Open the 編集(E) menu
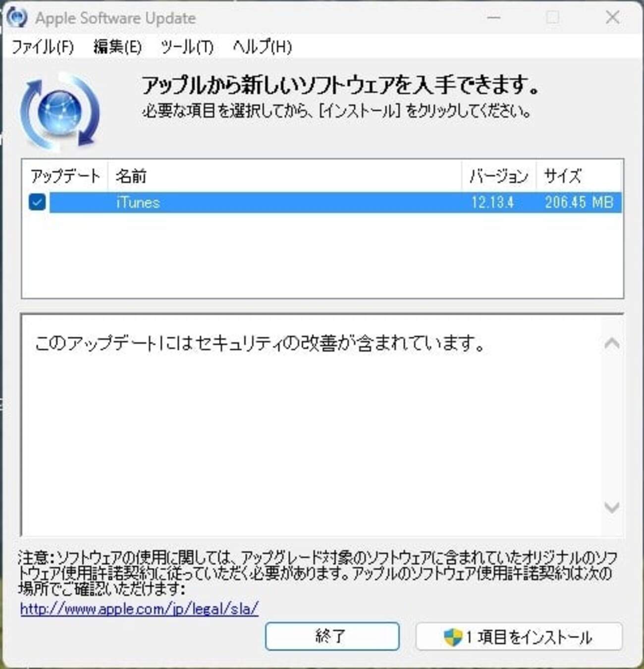Image resolution: width=644 pixels, height=669 pixels. click(117, 47)
